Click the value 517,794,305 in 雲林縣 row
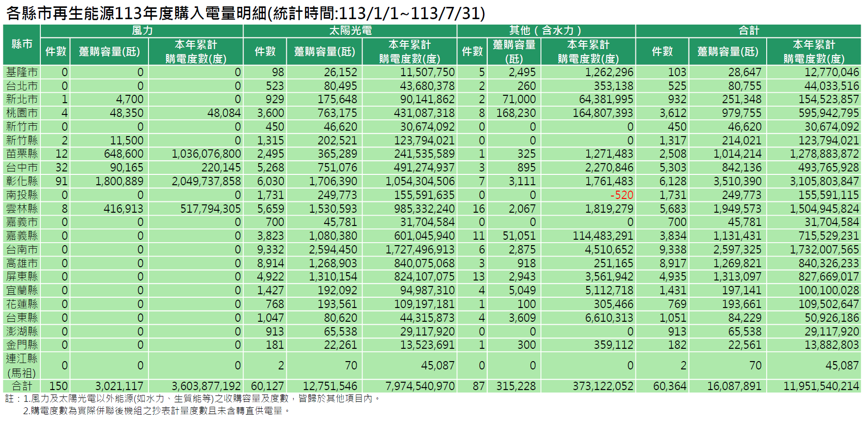 (x=210, y=209)
